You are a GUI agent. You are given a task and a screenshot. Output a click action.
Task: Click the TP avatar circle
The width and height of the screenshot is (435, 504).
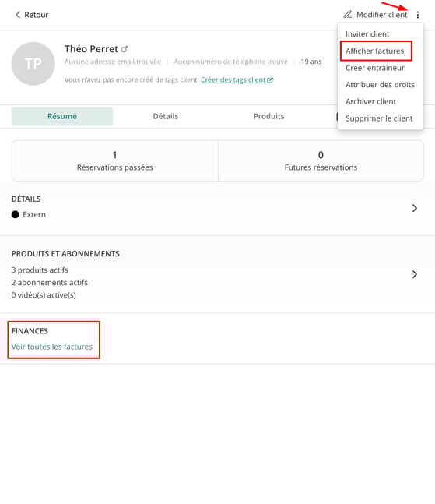[x=33, y=64]
